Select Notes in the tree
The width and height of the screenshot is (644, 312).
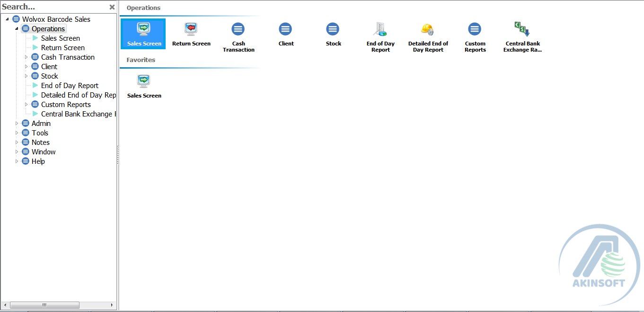click(x=41, y=143)
